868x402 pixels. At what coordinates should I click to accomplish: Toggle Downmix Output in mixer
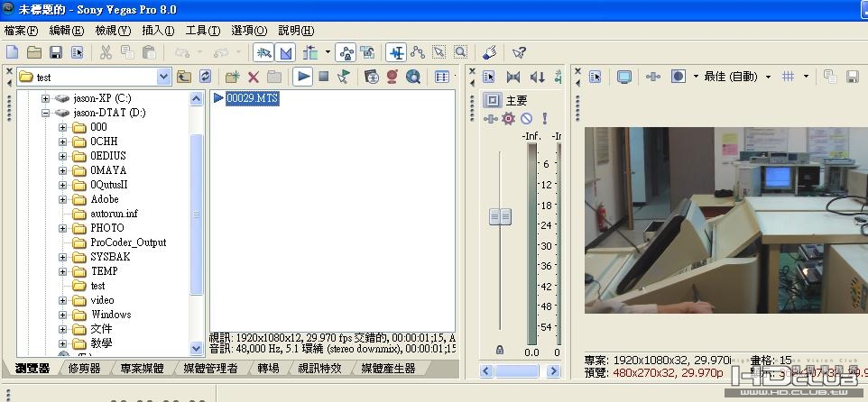513,77
